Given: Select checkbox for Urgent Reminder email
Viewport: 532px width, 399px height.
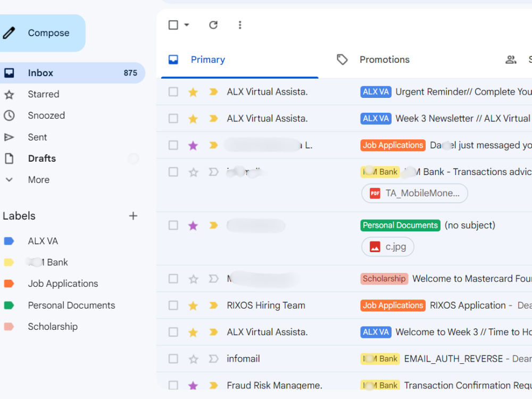Looking at the screenshot, I should (x=173, y=92).
